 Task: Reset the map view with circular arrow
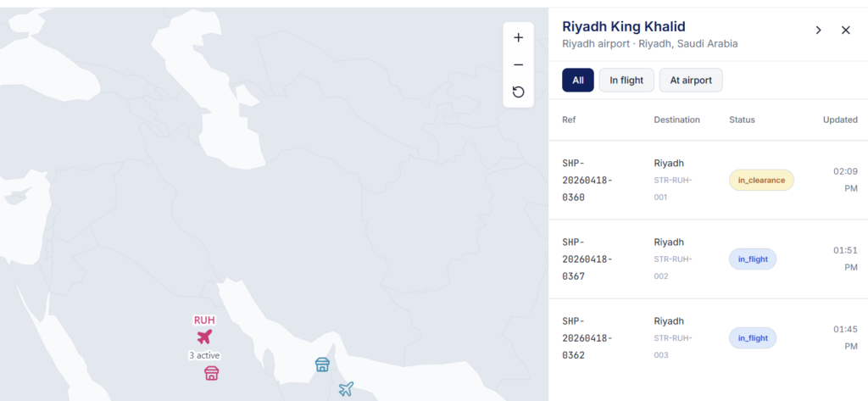coord(518,92)
